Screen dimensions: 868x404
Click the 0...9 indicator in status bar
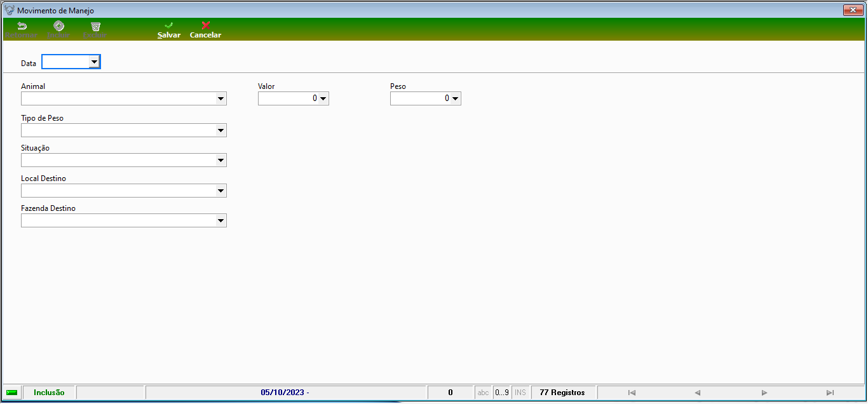[502, 393]
